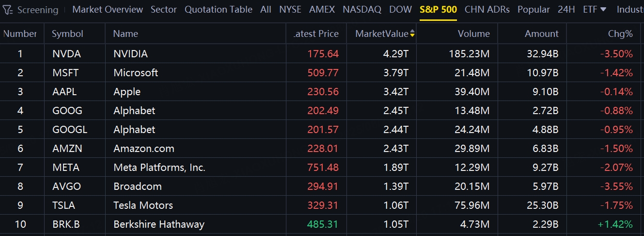Show the CHN ADRs tab
Image resolution: width=644 pixels, height=236 pixels.
487,9
